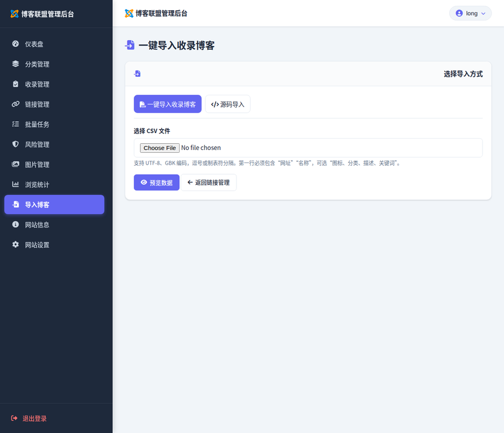Open 风险管理 in sidebar
504x433 pixels.
point(54,144)
